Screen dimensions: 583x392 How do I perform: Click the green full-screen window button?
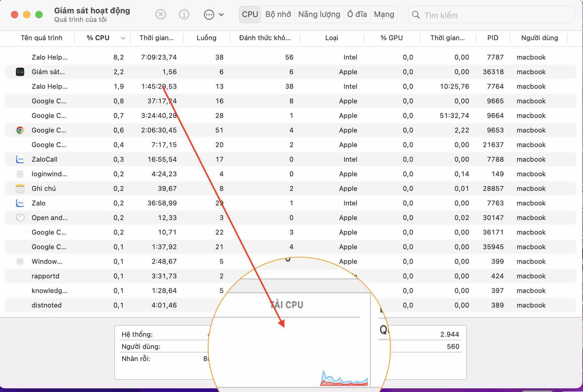39,15
